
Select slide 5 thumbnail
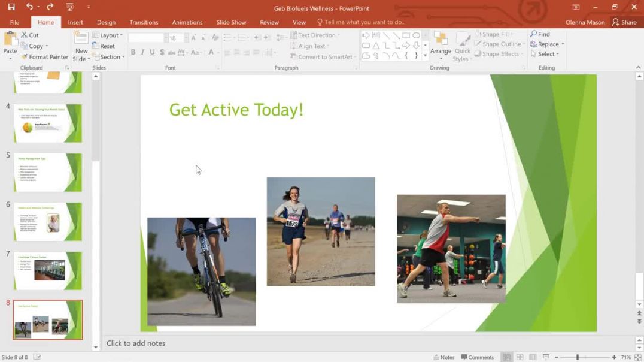pyautogui.click(x=48, y=173)
